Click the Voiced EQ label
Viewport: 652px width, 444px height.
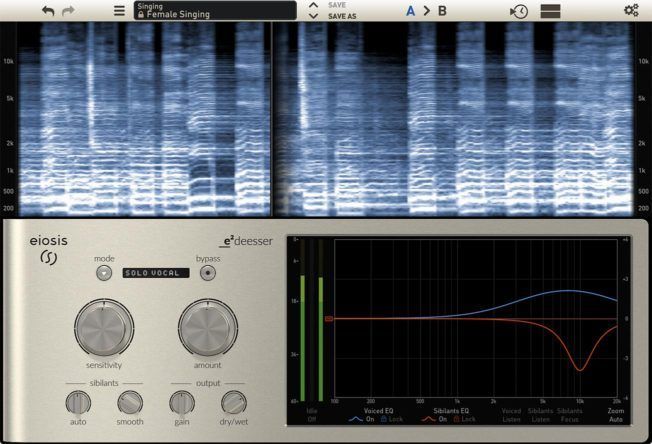click(378, 411)
